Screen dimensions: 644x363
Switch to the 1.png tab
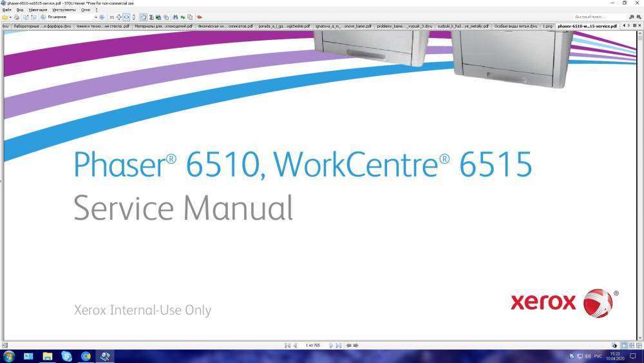pos(547,26)
